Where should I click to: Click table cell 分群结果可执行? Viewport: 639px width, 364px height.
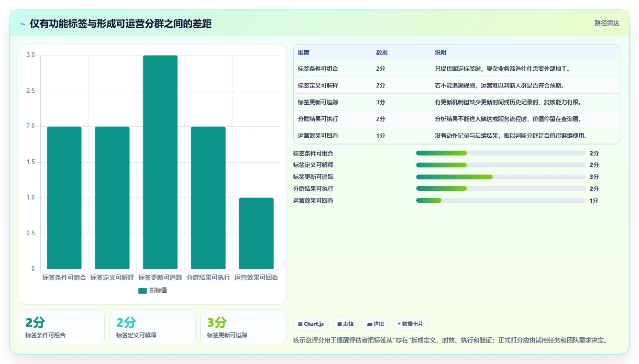coord(318,119)
